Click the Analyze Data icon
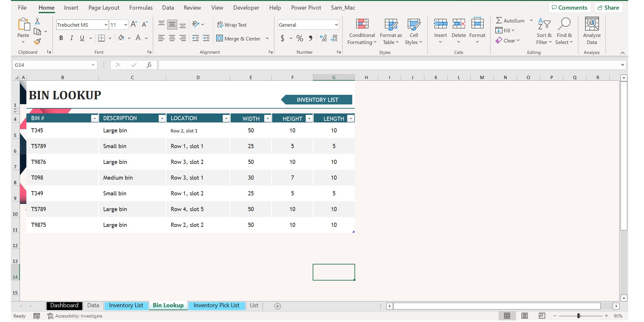Screen dimensions: 644x322 (592, 31)
